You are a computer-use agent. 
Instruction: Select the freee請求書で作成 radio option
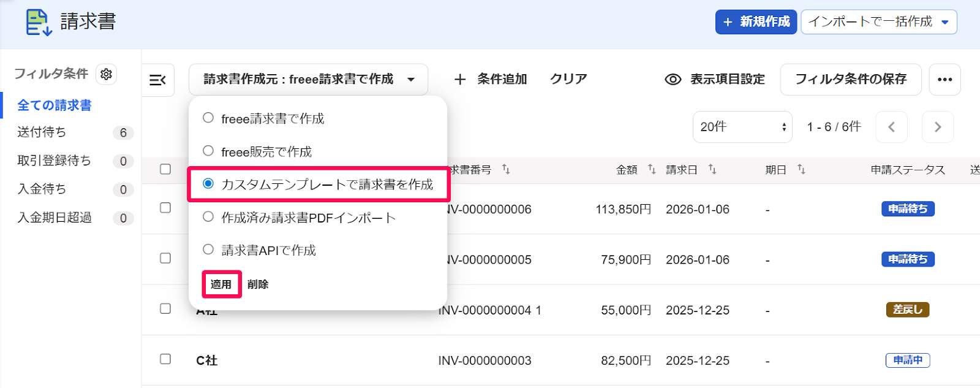[208, 118]
